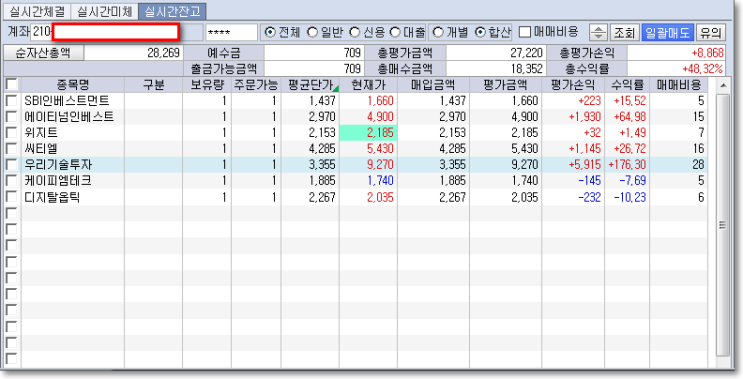Select the 우리기술투자 stock name

[x=58, y=165]
